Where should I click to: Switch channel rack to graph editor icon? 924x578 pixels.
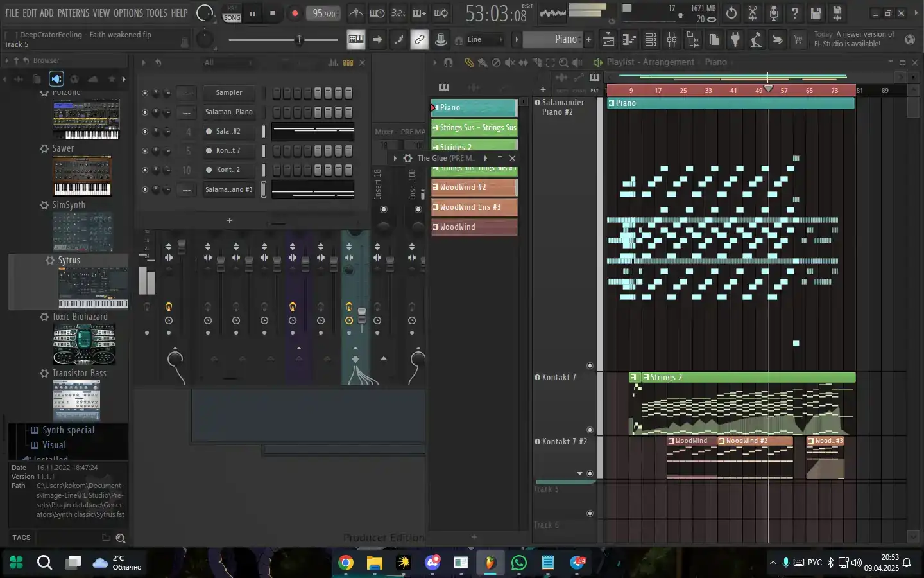pyautogui.click(x=333, y=62)
